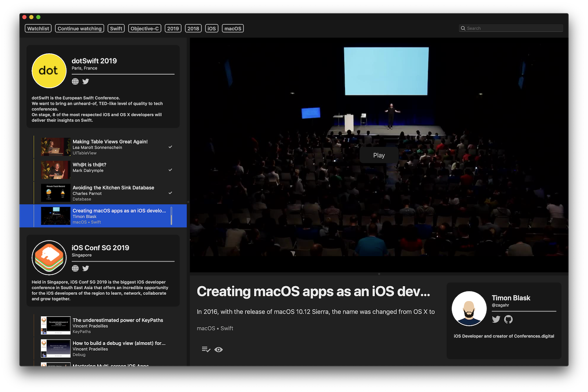Open talk Wh@t is th@t?
This screenshot has width=588, height=392.
[103, 170]
